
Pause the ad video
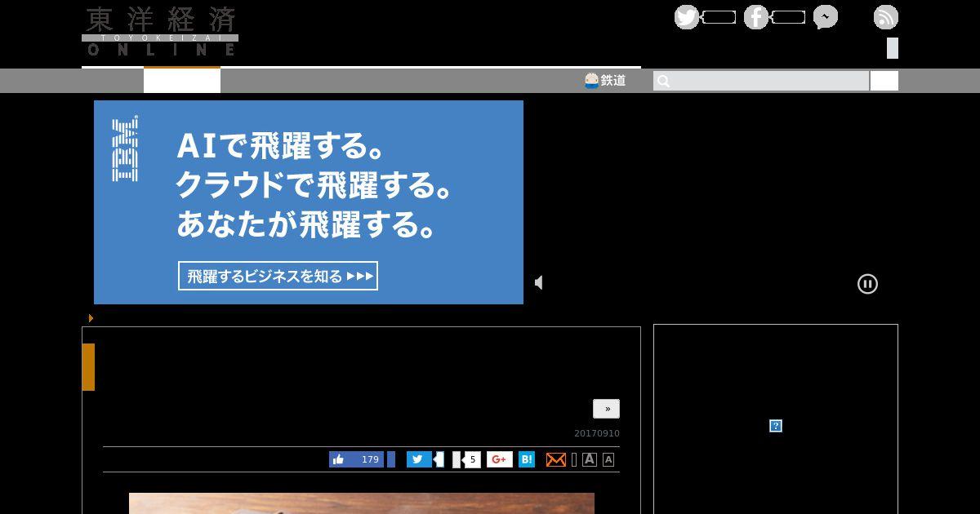pos(867,284)
